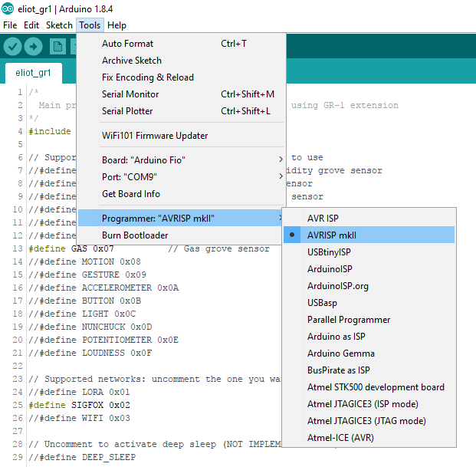The image size is (476, 467).
Task: Open the Help menu
Action: coord(117,25)
